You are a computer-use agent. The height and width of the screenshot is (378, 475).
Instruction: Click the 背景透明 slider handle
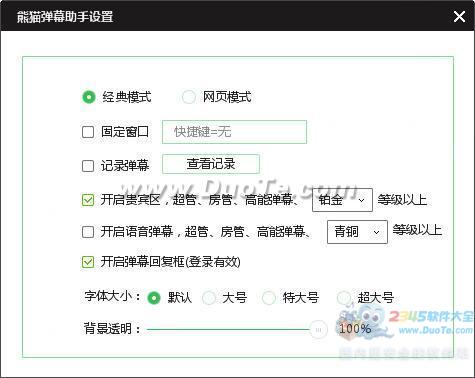point(318,330)
